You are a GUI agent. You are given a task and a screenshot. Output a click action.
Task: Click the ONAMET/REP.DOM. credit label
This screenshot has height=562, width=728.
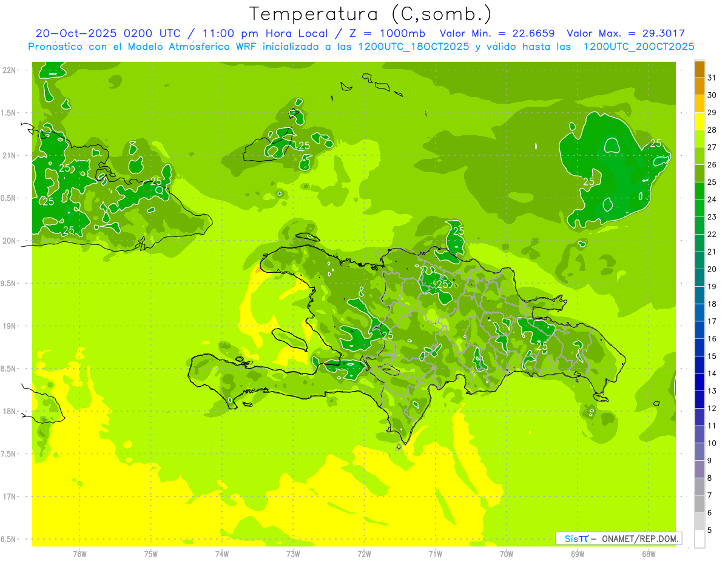641,538
